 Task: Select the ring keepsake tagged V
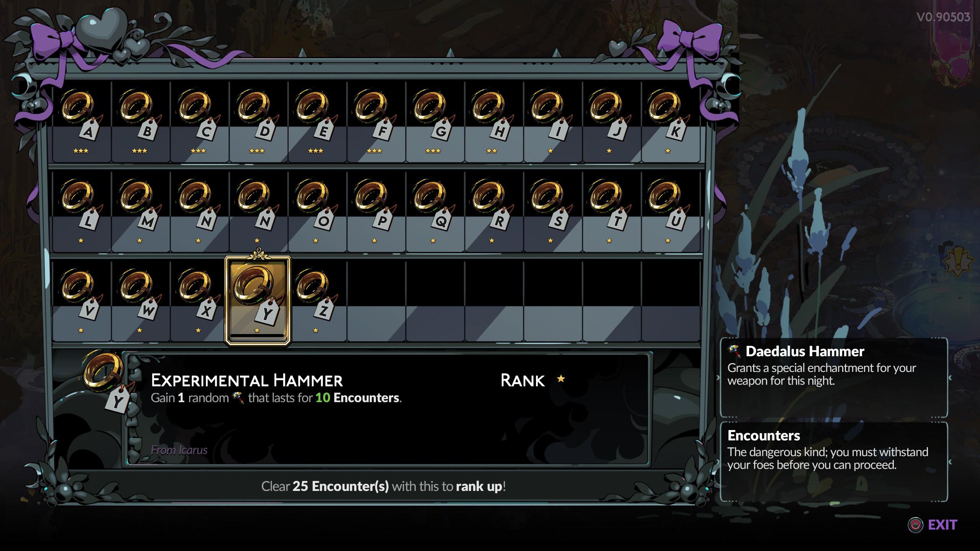click(81, 301)
